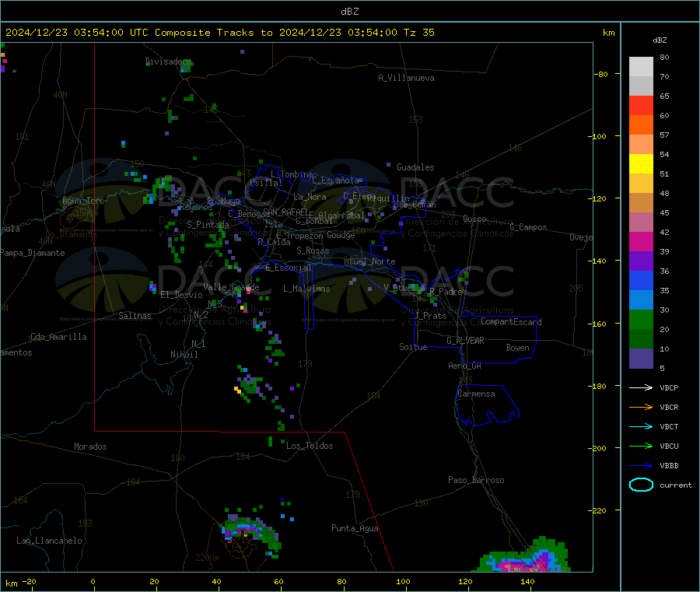Click the El_Desvio location label
Image resolution: width=700 pixels, height=592 pixels.
[181, 295]
